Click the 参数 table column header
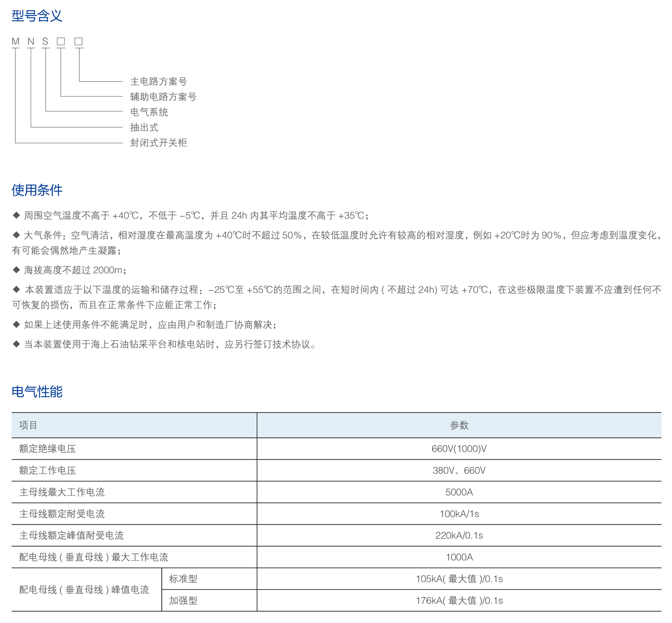 pos(459,425)
